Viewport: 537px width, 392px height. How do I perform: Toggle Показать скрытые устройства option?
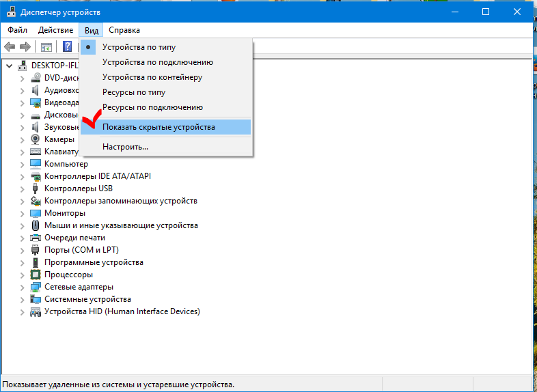coord(166,127)
